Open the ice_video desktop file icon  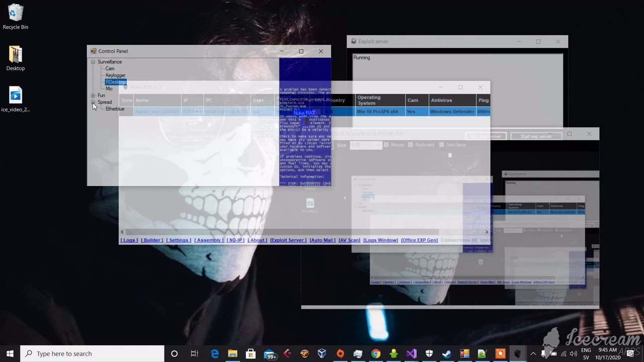(x=16, y=99)
